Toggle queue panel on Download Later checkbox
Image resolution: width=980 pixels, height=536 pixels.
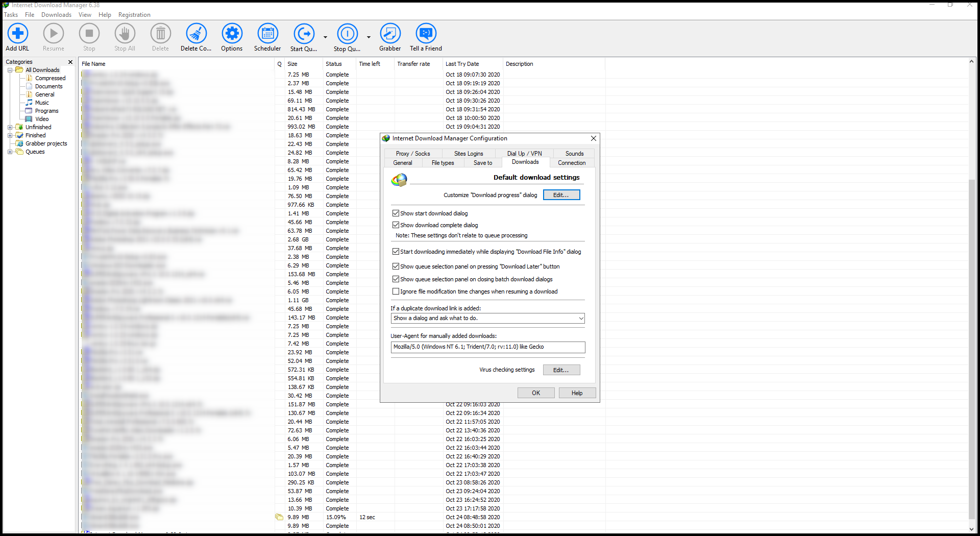395,266
